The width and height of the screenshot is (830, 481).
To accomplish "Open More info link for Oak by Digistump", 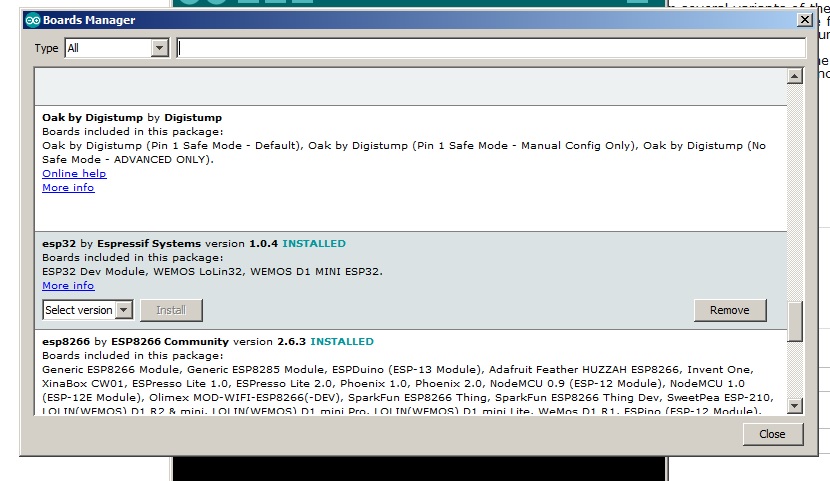I will coord(68,188).
